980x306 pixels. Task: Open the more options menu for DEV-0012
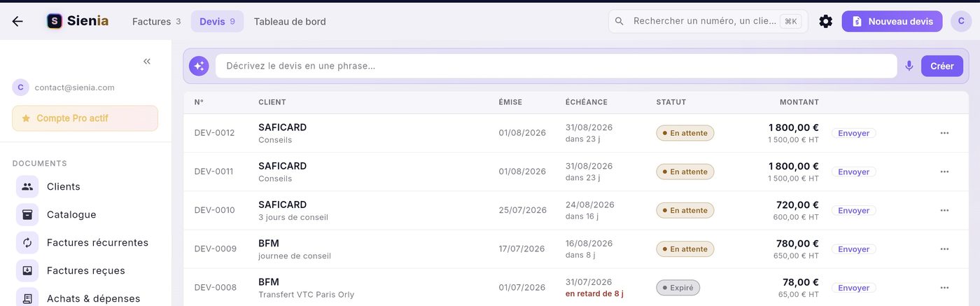click(944, 133)
